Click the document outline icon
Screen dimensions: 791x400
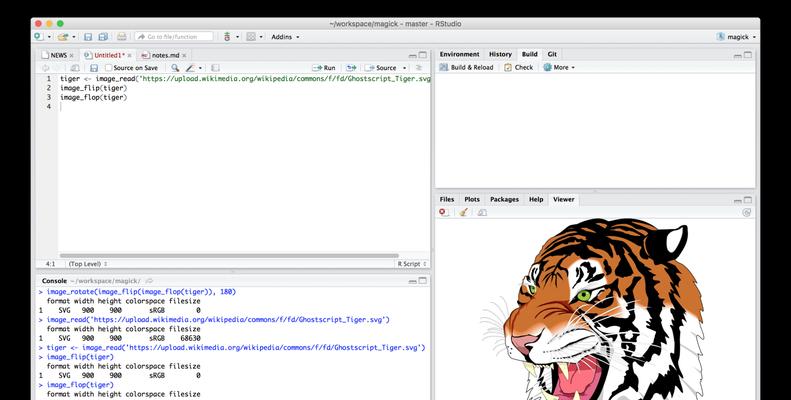pyautogui.click(x=419, y=68)
